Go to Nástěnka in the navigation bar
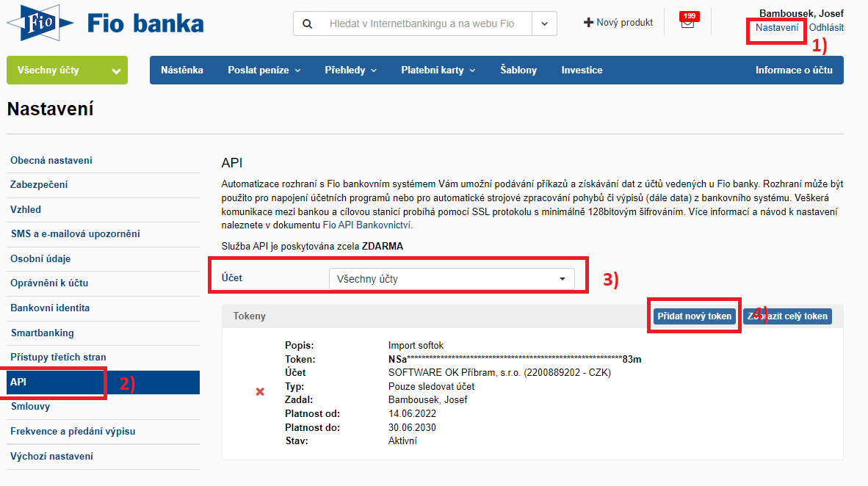 coord(182,70)
